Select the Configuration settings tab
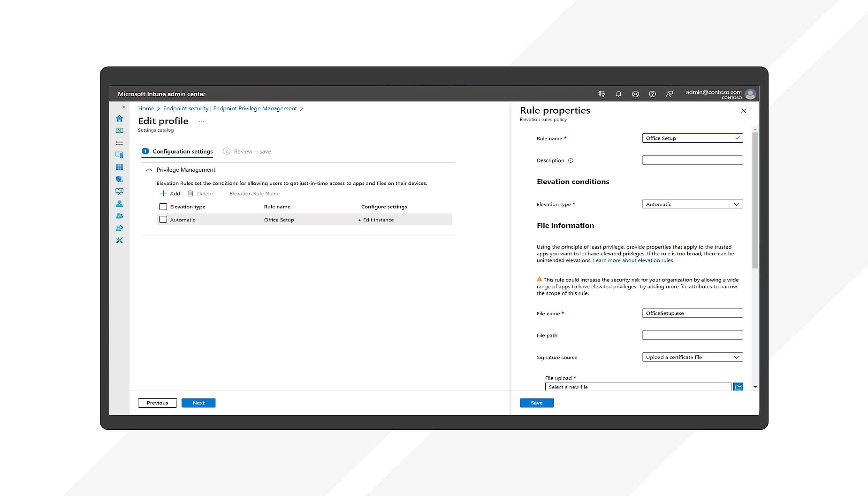This screenshot has width=868, height=496. (182, 152)
